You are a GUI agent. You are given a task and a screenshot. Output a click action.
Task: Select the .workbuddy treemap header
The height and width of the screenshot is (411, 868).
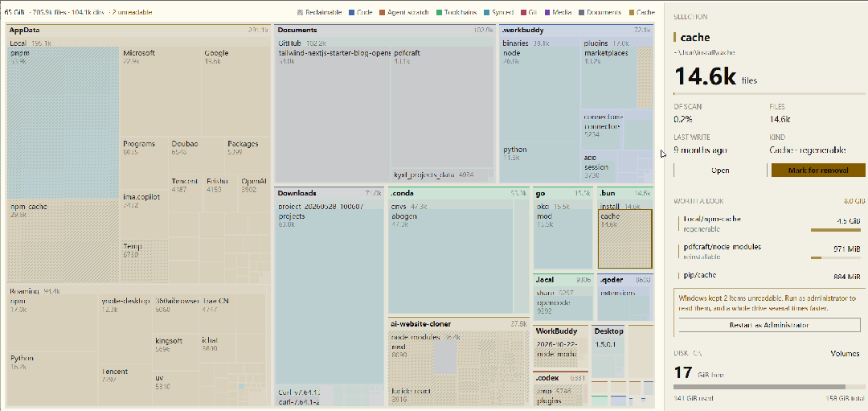[576, 30]
